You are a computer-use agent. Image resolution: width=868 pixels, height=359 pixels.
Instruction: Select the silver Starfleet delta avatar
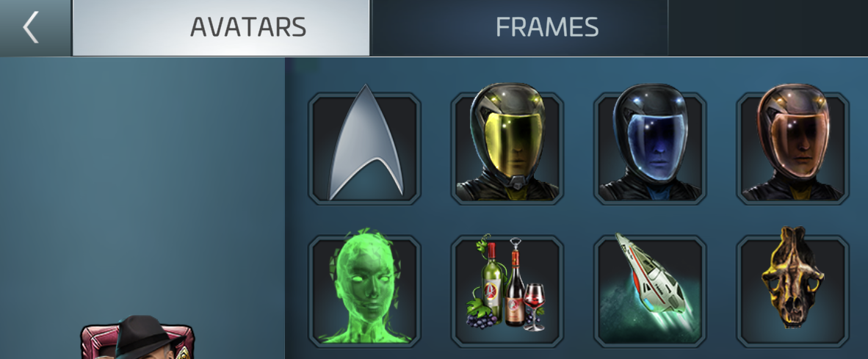point(365,148)
